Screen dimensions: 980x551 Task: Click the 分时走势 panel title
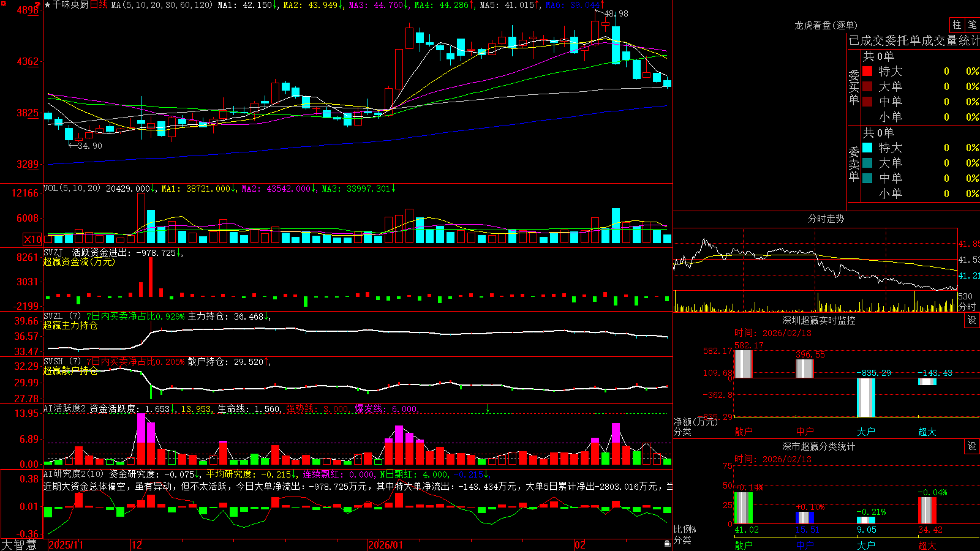(x=826, y=219)
